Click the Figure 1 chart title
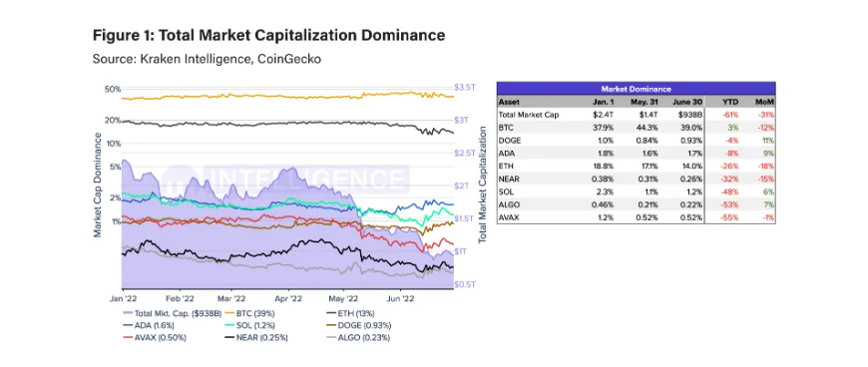Viewport: 868px width, 367px height. point(269,36)
